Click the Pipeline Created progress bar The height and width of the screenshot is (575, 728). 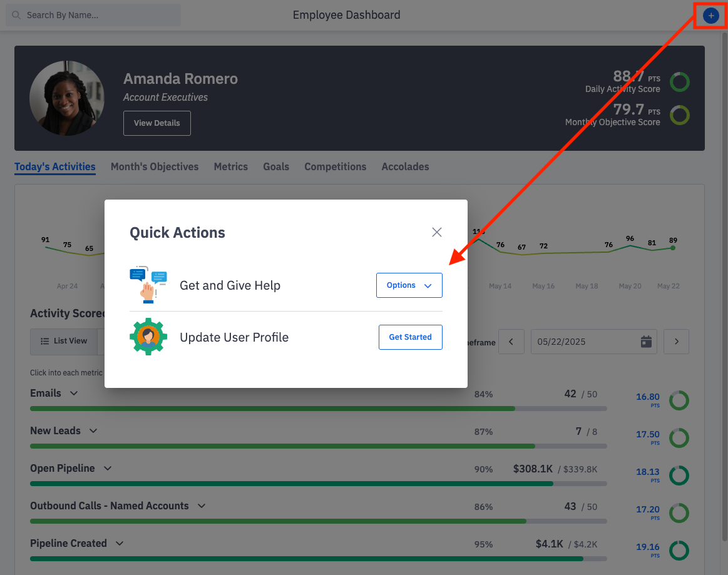319,559
